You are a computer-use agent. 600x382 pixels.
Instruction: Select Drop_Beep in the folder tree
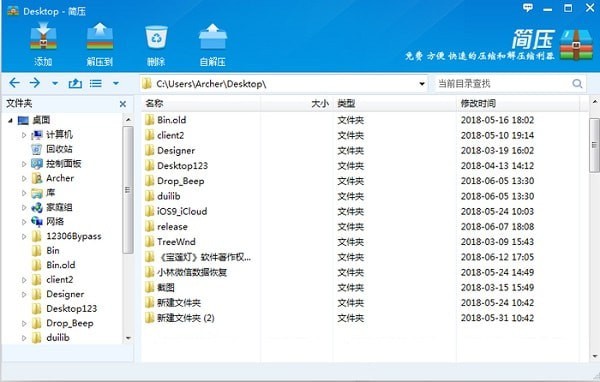coord(70,323)
